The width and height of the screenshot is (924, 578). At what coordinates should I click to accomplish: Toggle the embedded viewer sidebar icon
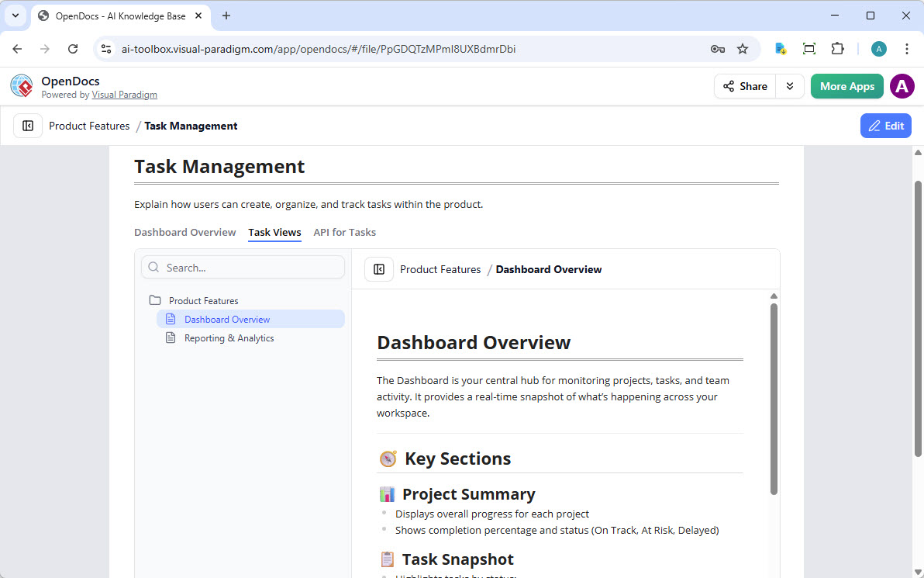379,269
